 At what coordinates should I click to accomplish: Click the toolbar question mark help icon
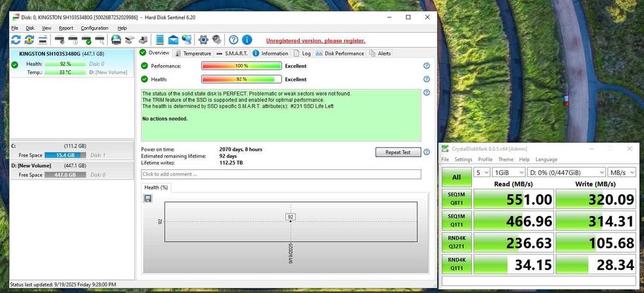tap(234, 40)
